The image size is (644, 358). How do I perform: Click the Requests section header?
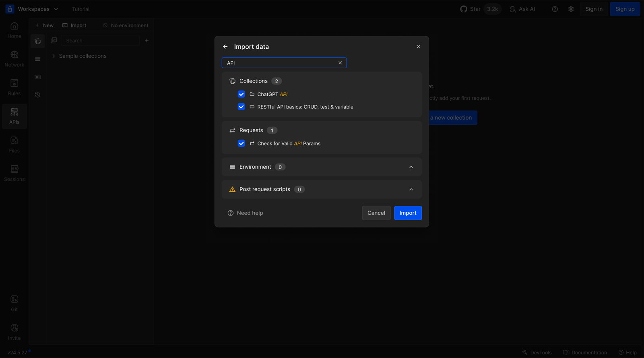point(251,130)
